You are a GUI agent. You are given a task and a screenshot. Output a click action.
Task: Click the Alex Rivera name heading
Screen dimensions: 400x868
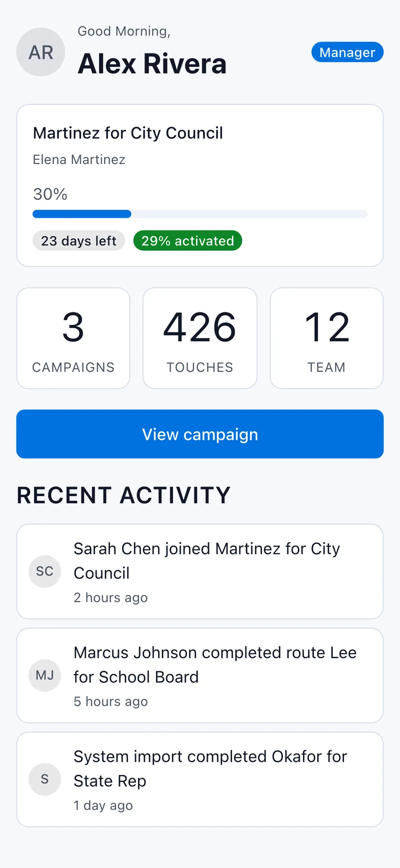pyautogui.click(x=152, y=64)
